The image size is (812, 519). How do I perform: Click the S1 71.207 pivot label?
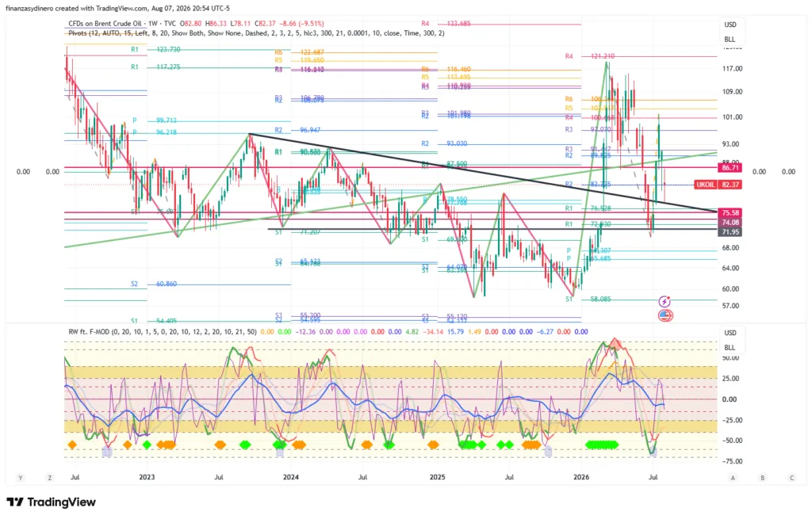[x=297, y=232]
